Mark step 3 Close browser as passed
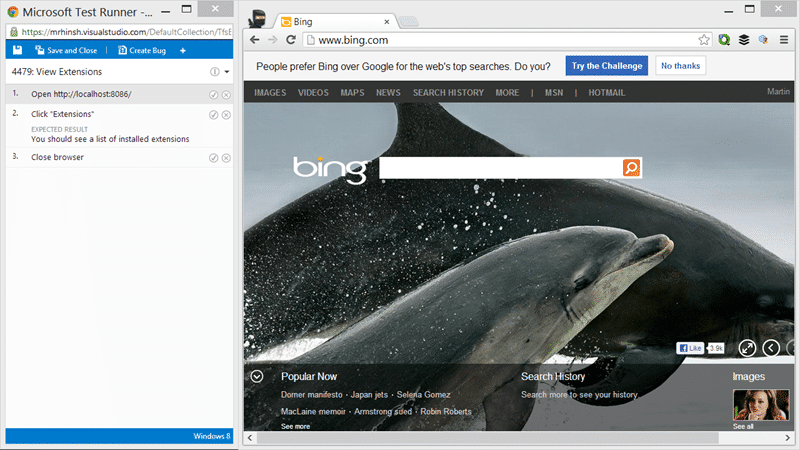Screen dimensions: 800x450 [214, 158]
